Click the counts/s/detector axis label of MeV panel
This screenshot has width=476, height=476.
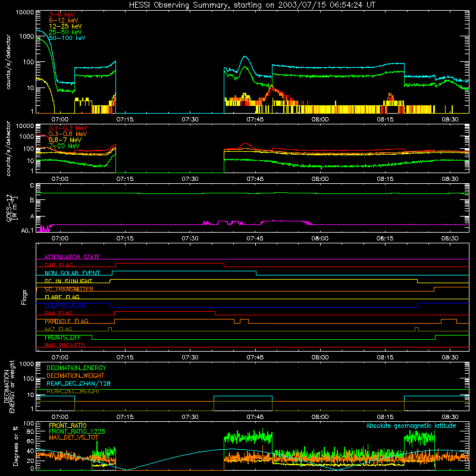point(8,149)
